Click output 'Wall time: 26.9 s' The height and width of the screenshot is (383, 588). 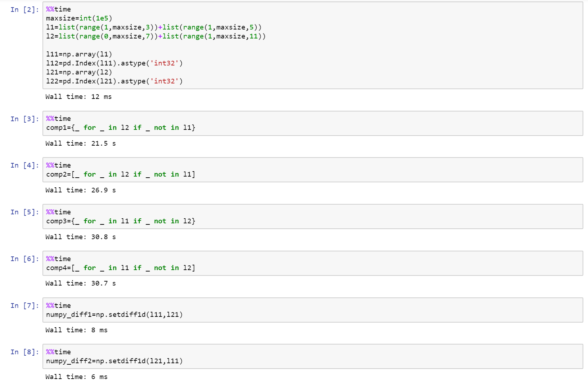pos(81,190)
